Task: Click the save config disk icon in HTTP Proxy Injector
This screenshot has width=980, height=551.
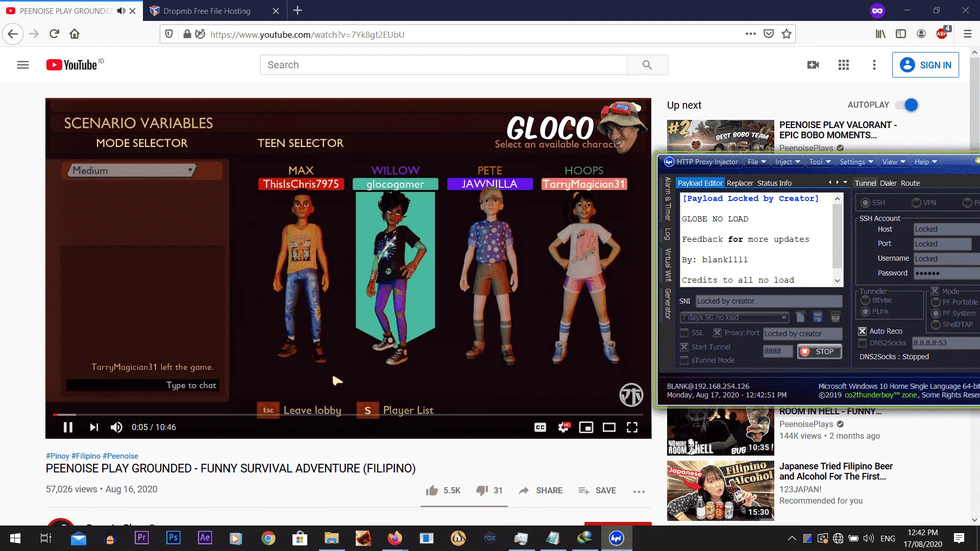Action: (x=818, y=317)
